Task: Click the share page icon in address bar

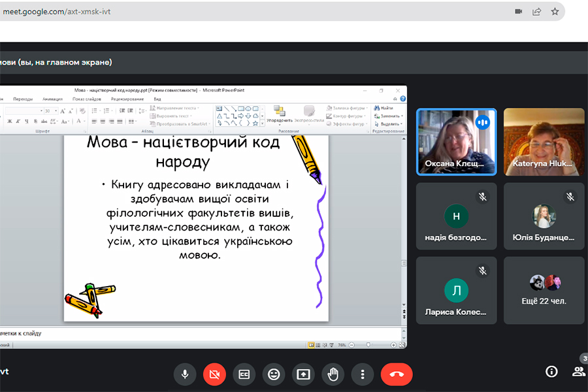Action: (536, 11)
